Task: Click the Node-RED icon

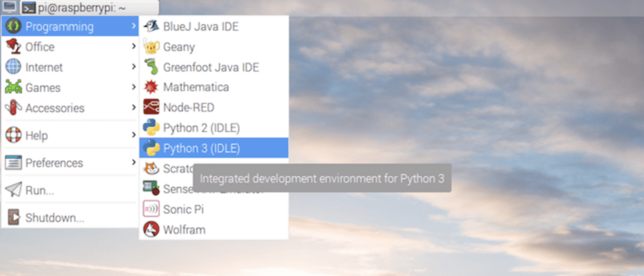Action: (x=151, y=108)
